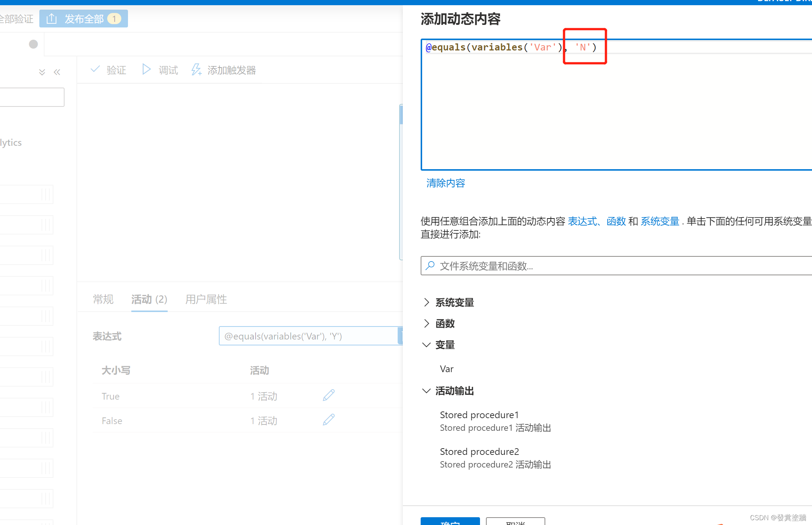Open the 表达式 documentation link

pos(582,221)
